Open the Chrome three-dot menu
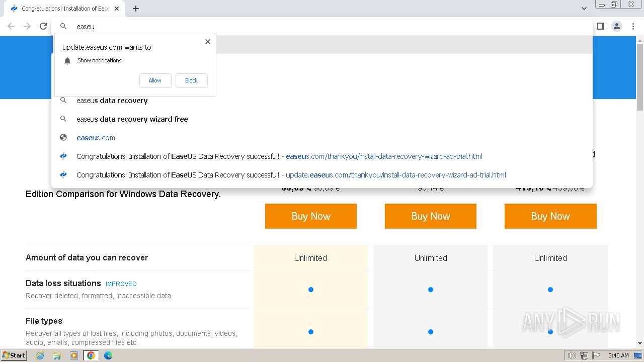This screenshot has width=644, height=362. tap(633, 26)
